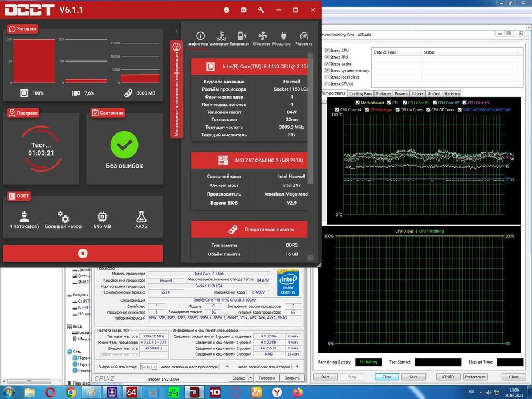Collapse the monitoring panel chevron
This screenshot has height=399, width=532.
click(x=176, y=31)
